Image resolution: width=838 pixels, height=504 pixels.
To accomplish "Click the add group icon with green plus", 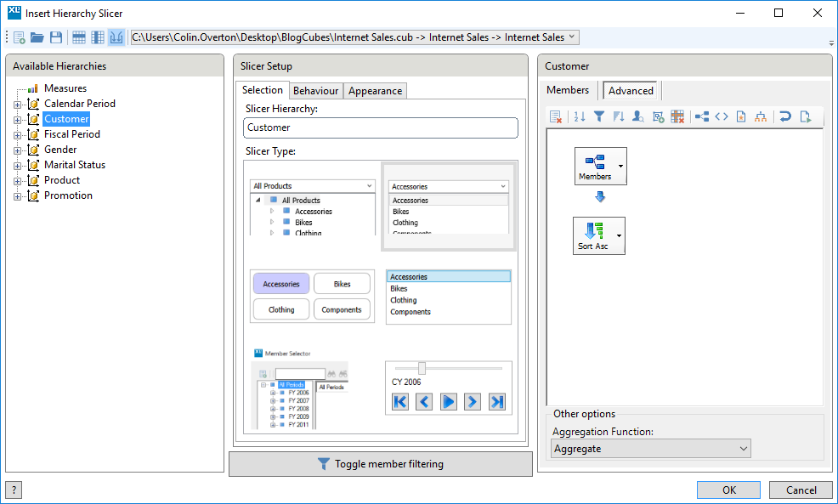I will click(658, 116).
